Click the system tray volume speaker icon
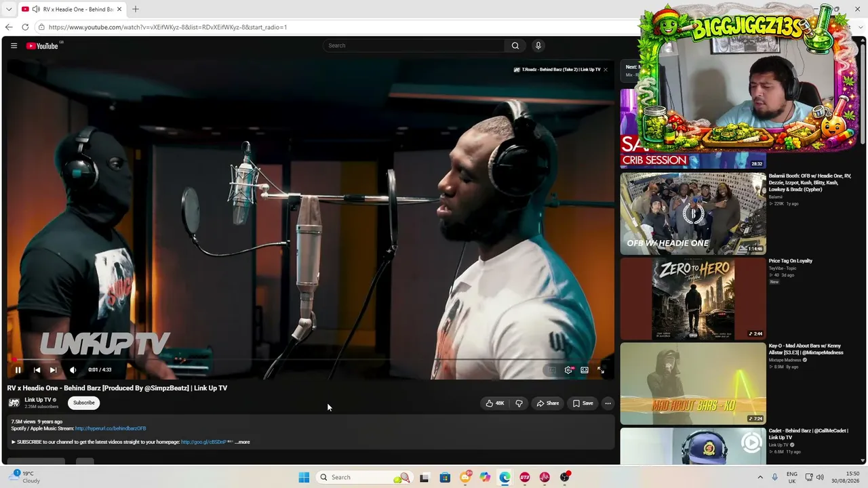 pos(819,477)
